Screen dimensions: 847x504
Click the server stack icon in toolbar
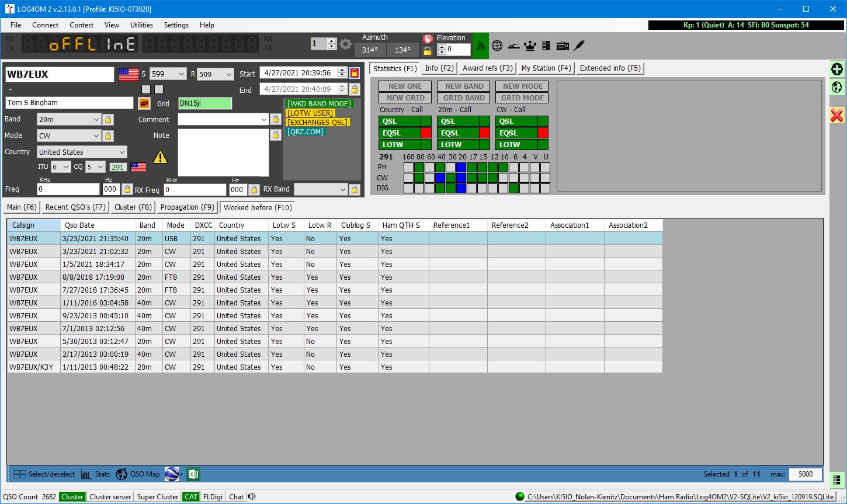(x=546, y=45)
